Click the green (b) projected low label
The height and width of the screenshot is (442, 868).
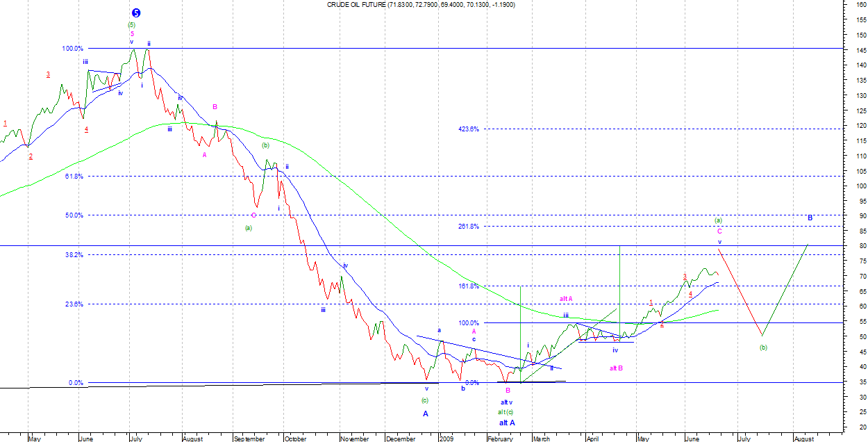pos(763,347)
